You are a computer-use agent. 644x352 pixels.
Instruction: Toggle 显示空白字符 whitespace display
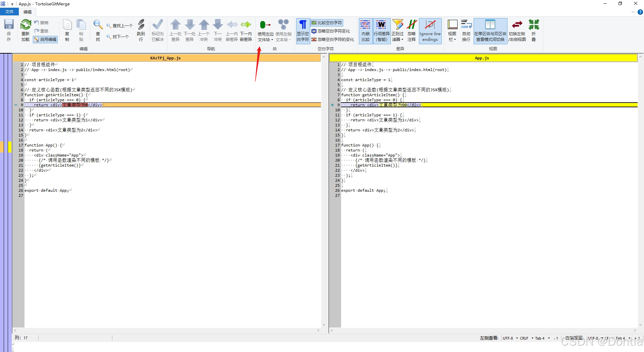pyautogui.click(x=303, y=30)
